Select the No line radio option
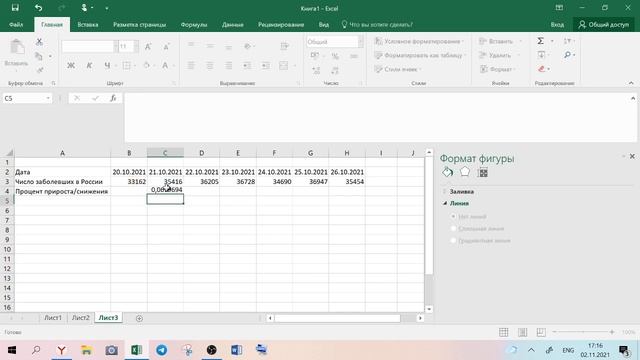Screen dimensions: 640x360 click(x=453, y=216)
